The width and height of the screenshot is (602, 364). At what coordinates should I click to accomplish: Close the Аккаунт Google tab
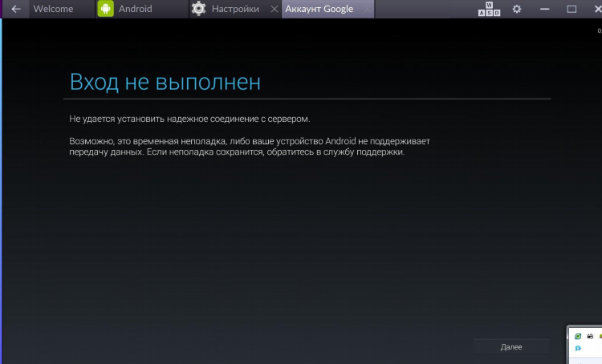(368, 9)
